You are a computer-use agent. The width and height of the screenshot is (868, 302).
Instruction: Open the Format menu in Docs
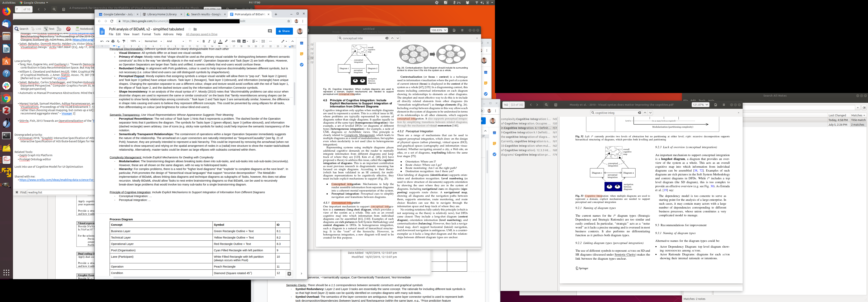[146, 34]
